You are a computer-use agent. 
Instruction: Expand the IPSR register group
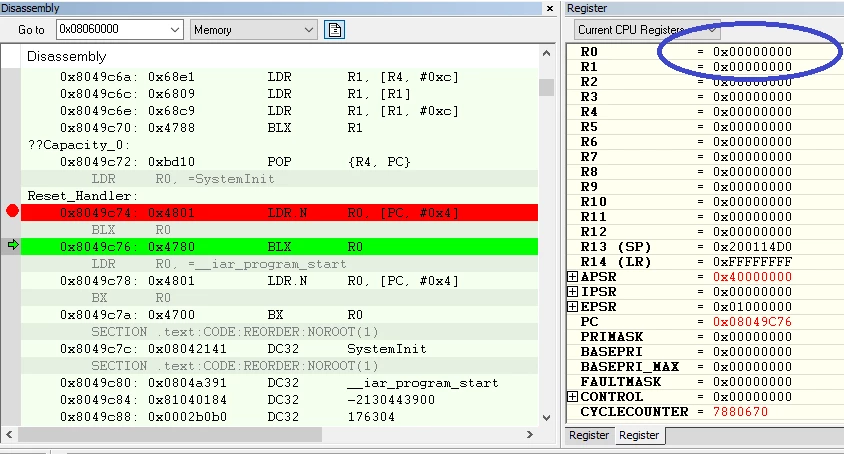pyautogui.click(x=572, y=291)
